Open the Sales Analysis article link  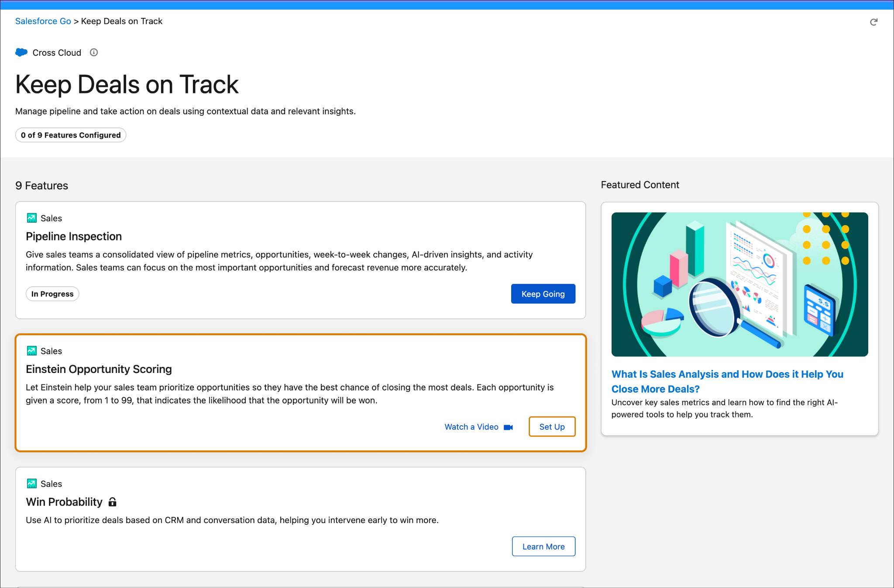pos(727,381)
